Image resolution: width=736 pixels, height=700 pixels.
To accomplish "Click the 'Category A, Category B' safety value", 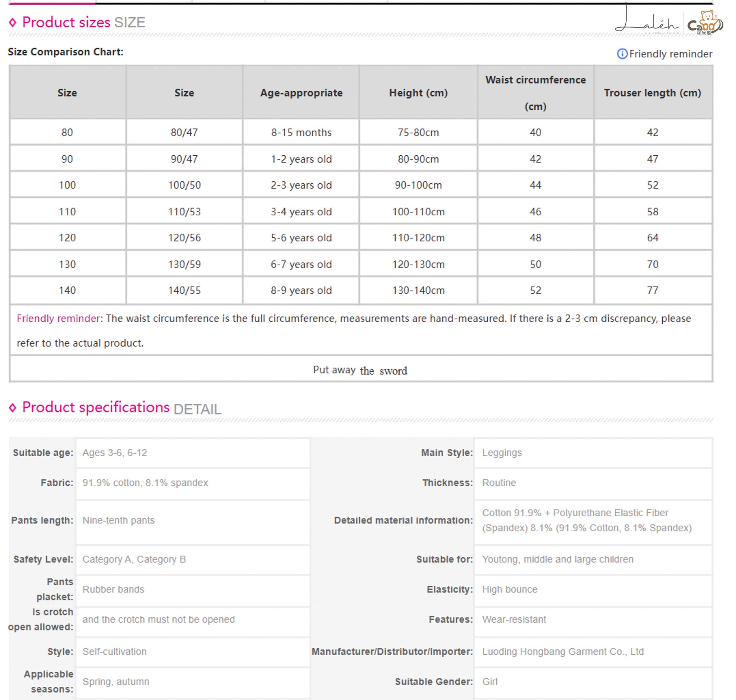I will click(134, 559).
